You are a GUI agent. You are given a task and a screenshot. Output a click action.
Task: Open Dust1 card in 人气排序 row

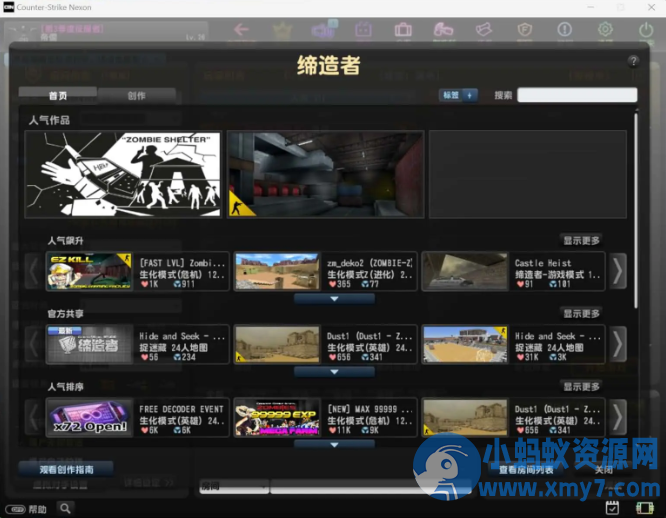[x=514, y=417]
